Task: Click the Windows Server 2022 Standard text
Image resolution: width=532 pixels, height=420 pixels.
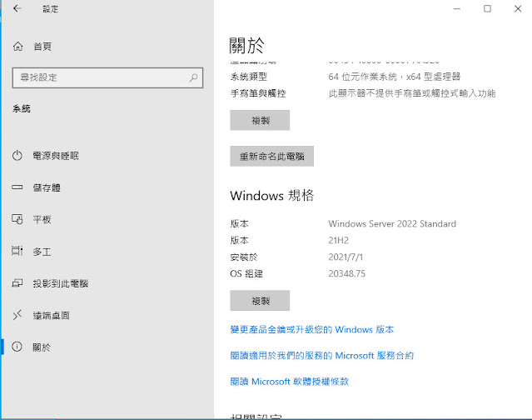Action: [392, 224]
